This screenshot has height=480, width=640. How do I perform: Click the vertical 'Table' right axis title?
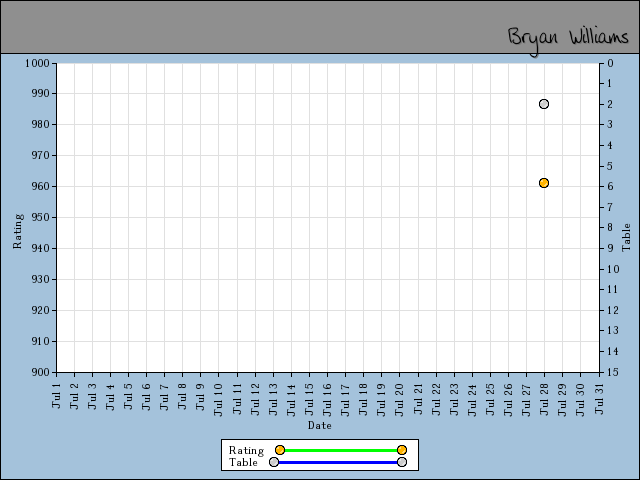coord(626,237)
